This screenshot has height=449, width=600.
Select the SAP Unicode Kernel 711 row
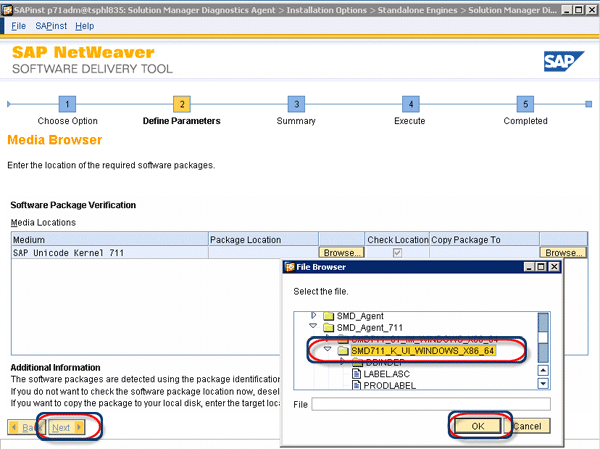[x=299, y=253]
